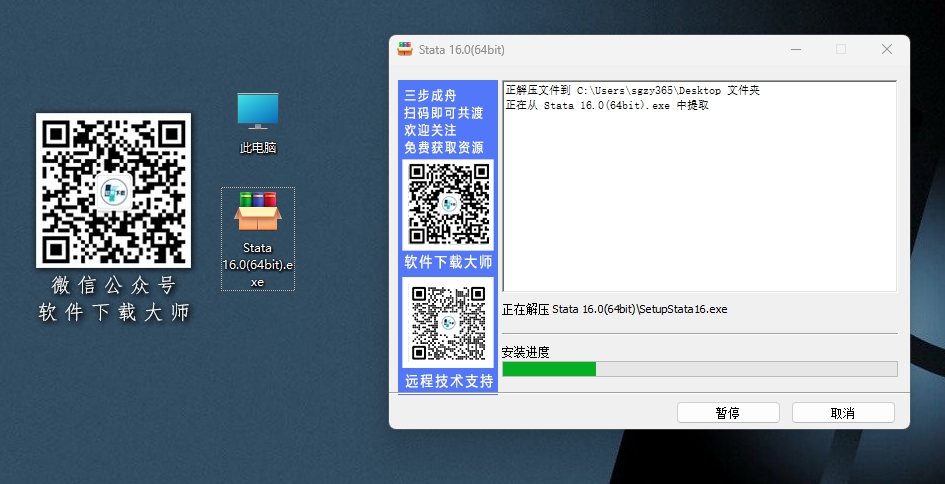
Task: Minimize the Stata 16.0(64bit) window
Action: point(796,49)
